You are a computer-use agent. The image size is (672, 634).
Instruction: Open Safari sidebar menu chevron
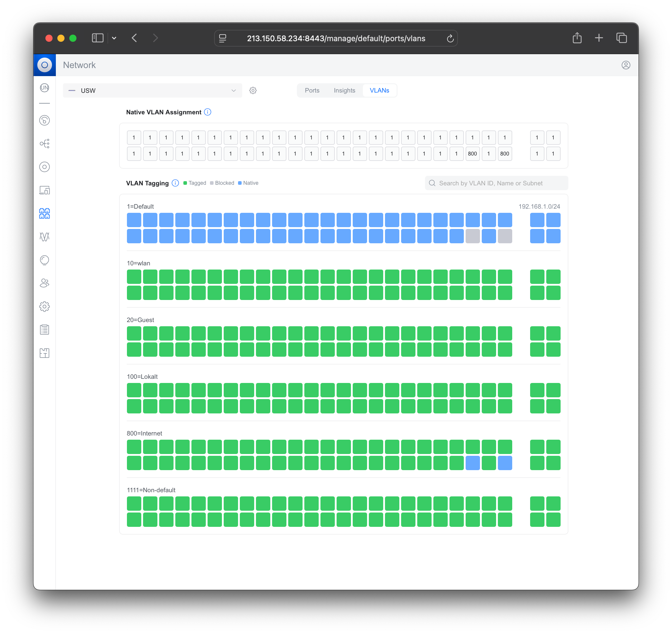coord(114,38)
